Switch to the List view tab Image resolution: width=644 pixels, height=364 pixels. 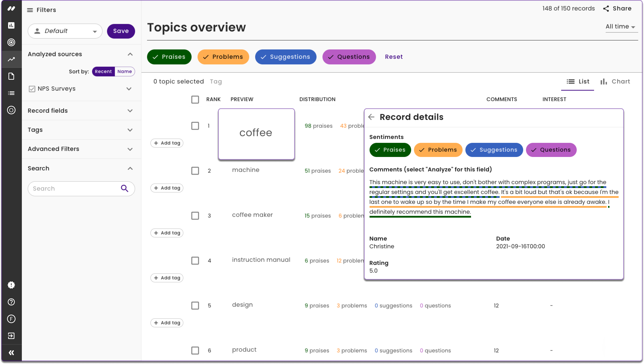(x=578, y=82)
